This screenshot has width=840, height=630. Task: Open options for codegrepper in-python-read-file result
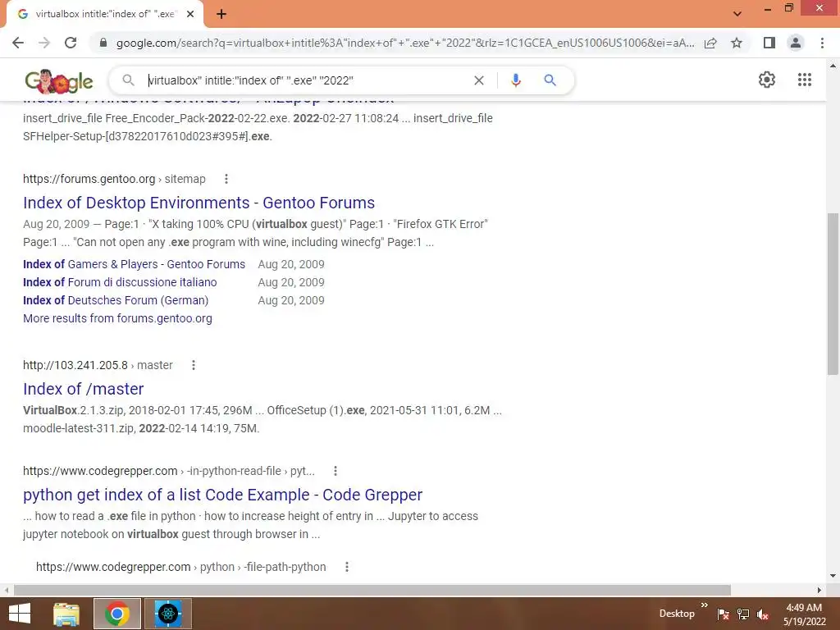pos(336,471)
